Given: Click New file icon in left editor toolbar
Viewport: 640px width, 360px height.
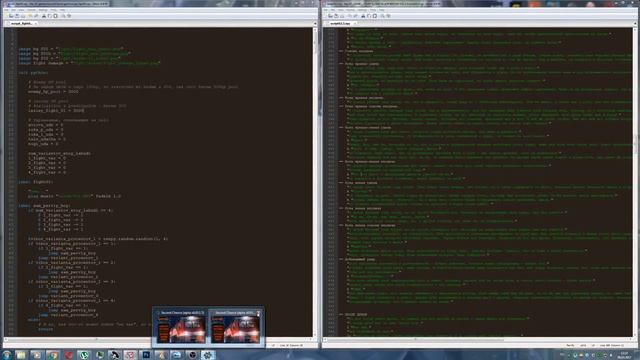Looking at the screenshot, I should click(6, 16).
